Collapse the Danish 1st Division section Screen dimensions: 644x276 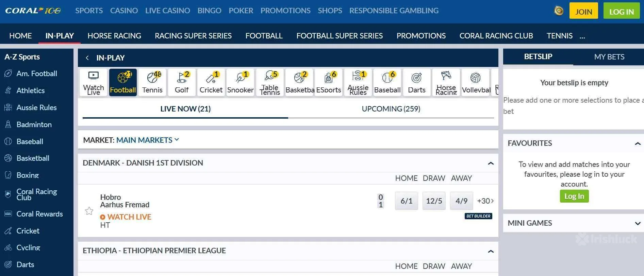pos(491,163)
